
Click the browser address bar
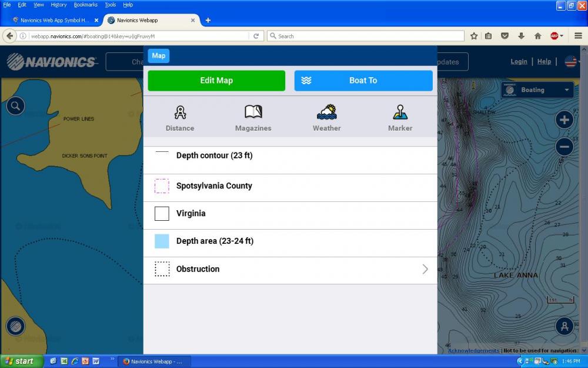pyautogui.click(x=139, y=36)
